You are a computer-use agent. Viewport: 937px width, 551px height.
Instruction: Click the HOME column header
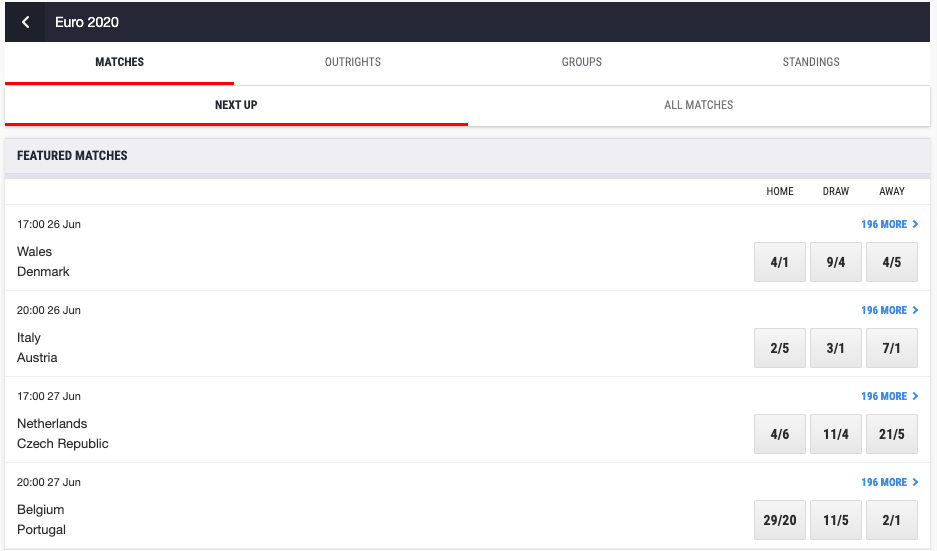point(780,191)
